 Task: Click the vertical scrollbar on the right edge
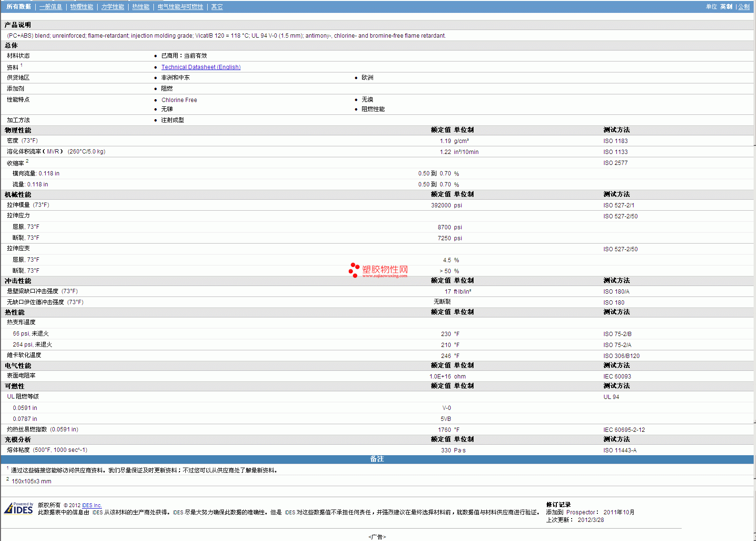point(754,286)
